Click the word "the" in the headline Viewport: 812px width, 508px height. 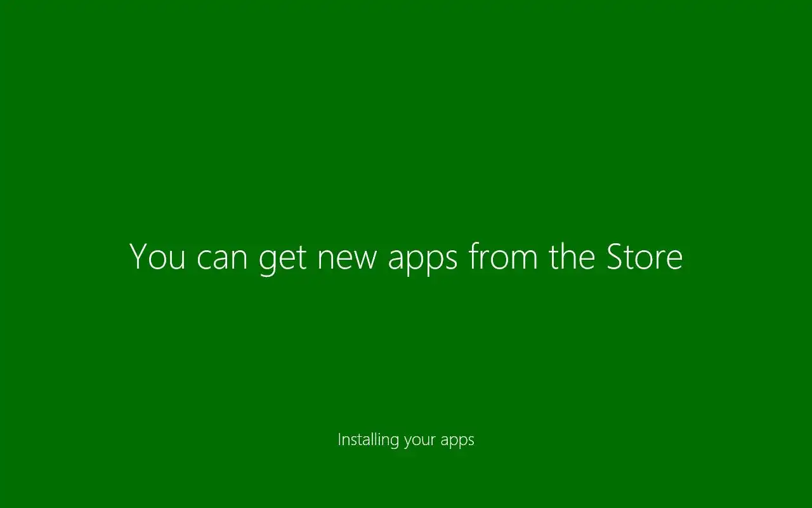572,257
